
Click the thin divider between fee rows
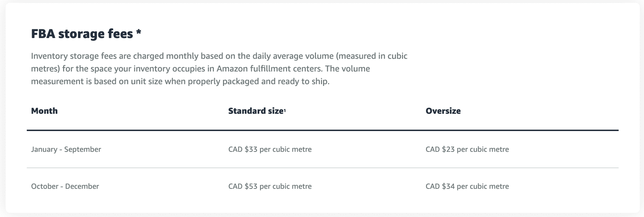(x=322, y=168)
